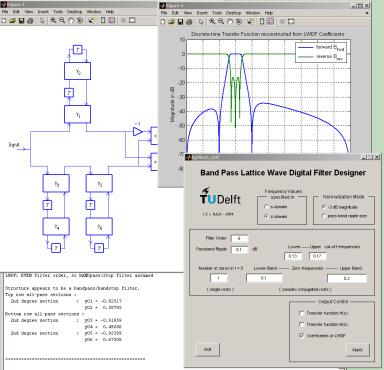Uncheck Coefficients of LWDF checkbox
This screenshot has width=384, height=370.
[302, 336]
